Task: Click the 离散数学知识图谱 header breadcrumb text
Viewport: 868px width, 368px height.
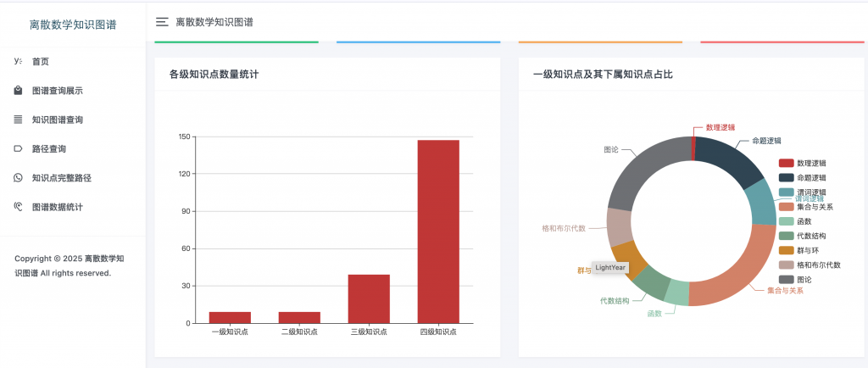Action: pyautogui.click(x=214, y=22)
